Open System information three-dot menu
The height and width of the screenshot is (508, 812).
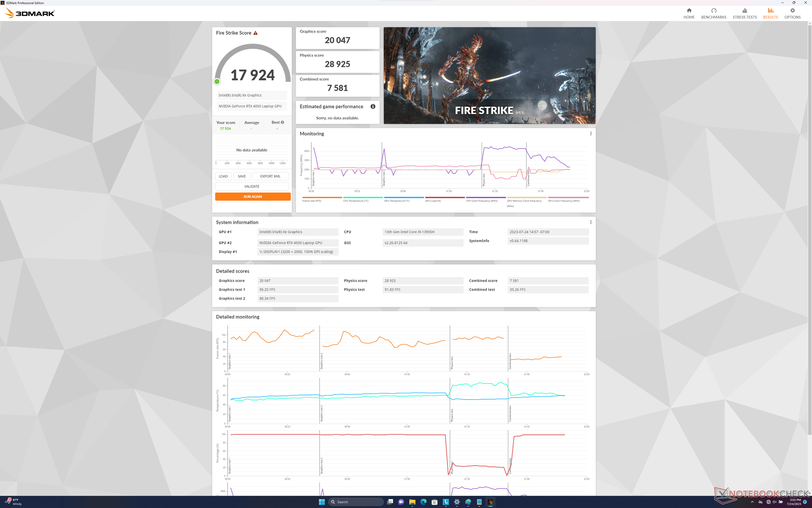click(x=591, y=222)
